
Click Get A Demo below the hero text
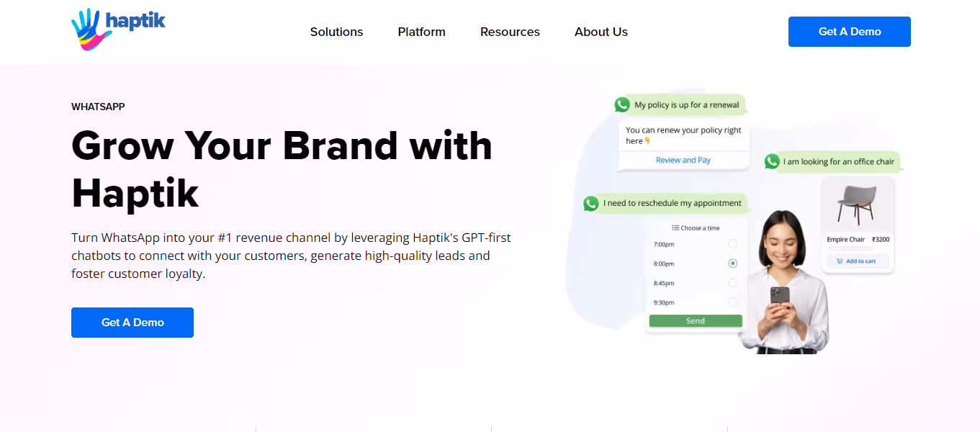(x=132, y=323)
